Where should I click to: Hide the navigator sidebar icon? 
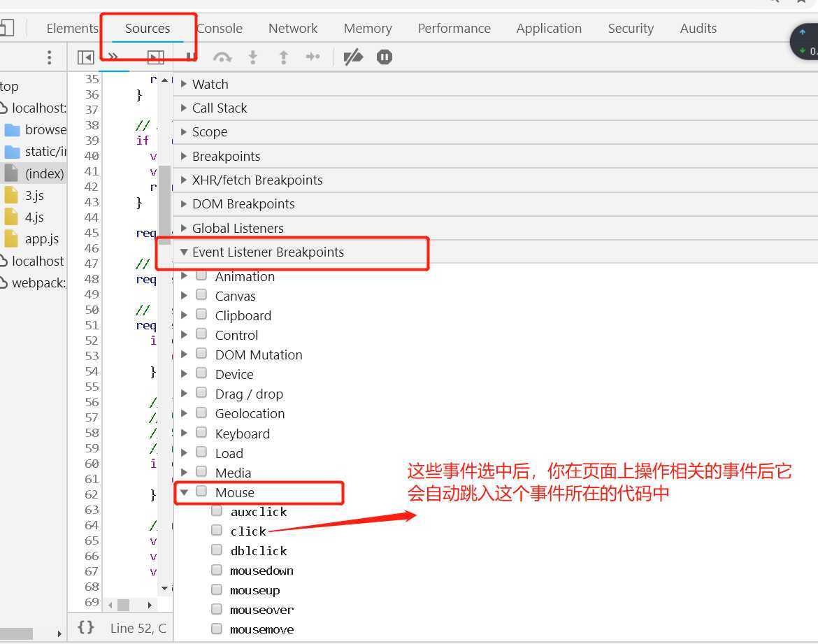(x=85, y=57)
